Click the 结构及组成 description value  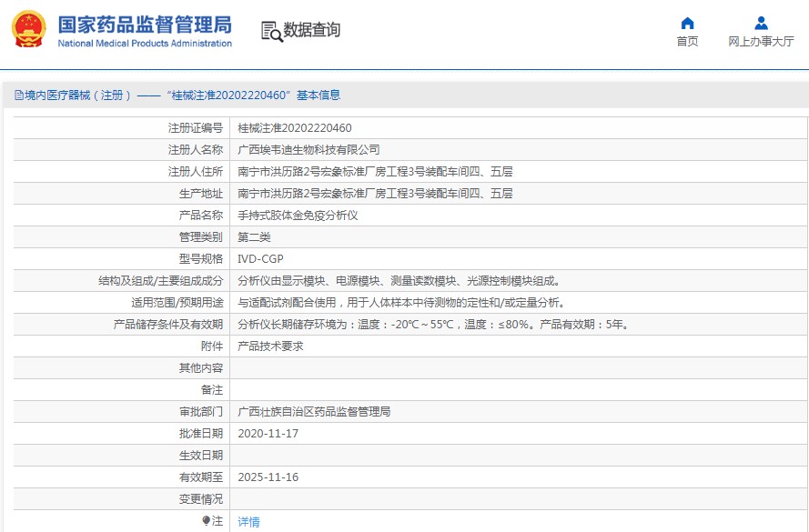pyautogui.click(x=399, y=281)
